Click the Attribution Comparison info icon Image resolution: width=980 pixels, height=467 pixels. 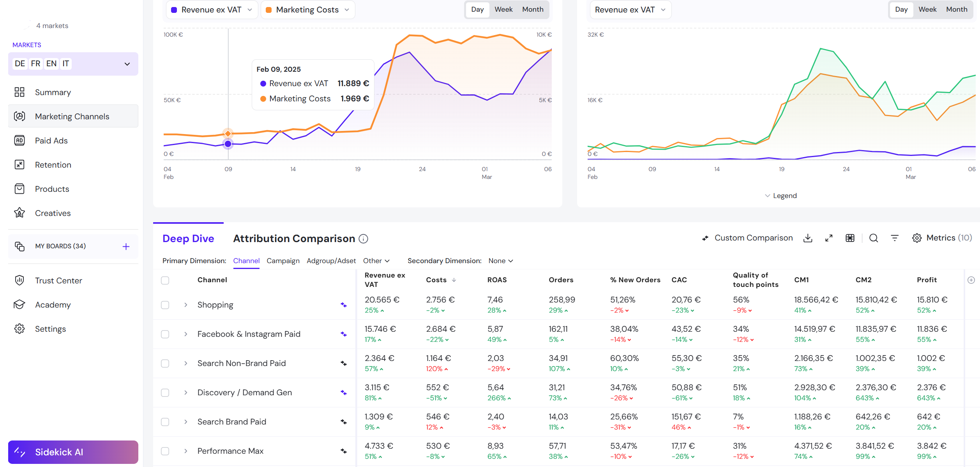pyautogui.click(x=363, y=239)
